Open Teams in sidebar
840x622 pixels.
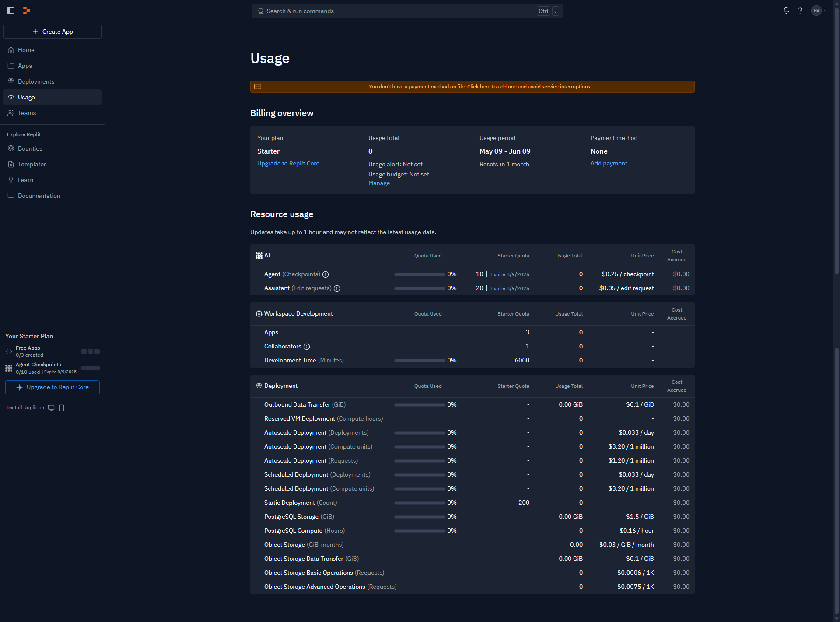(x=52, y=113)
